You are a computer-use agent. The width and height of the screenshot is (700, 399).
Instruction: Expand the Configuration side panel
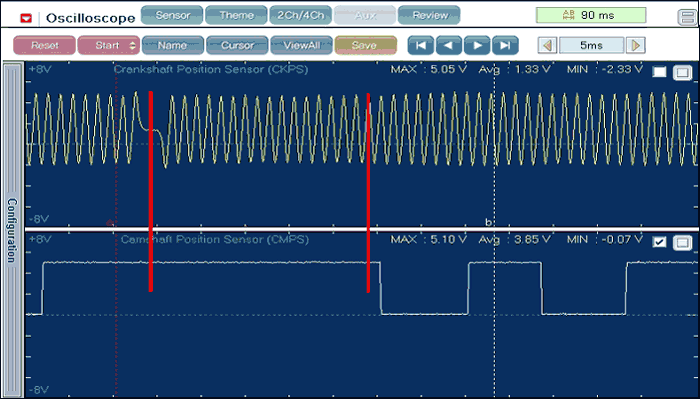(x=12, y=230)
